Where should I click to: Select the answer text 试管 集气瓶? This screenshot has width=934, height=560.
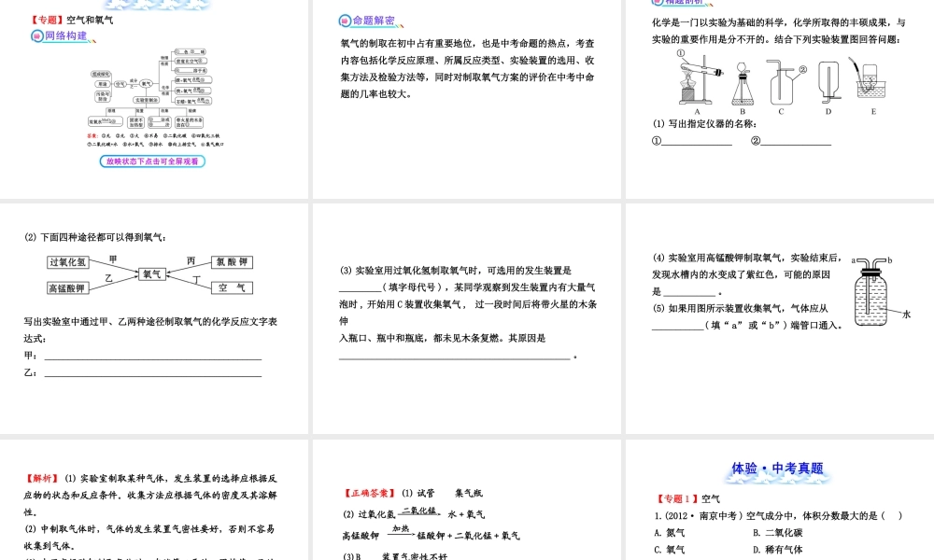pos(450,494)
